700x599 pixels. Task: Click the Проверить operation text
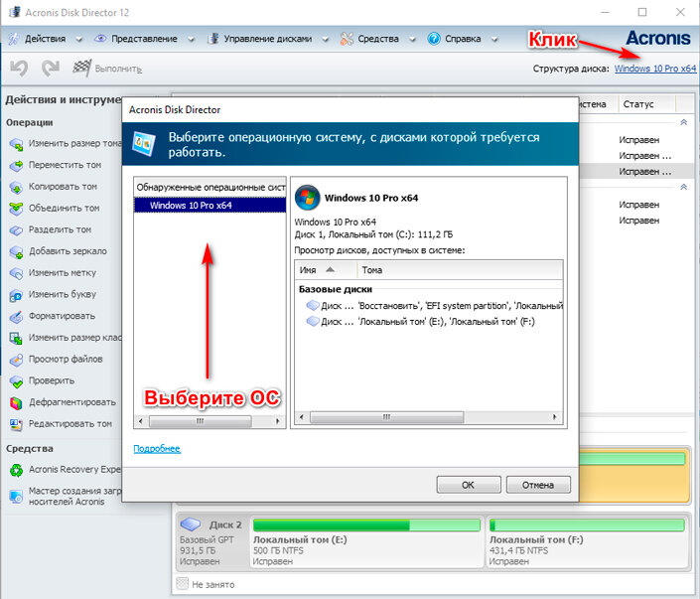(x=52, y=380)
